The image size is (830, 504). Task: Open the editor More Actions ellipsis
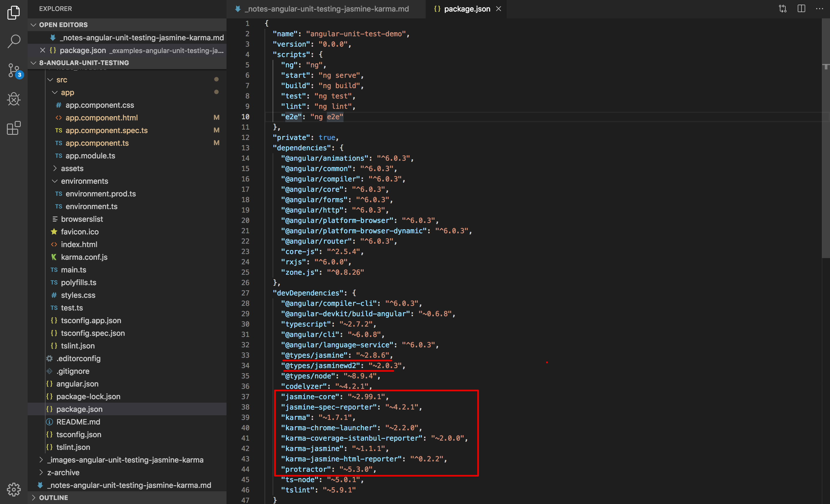click(x=819, y=9)
